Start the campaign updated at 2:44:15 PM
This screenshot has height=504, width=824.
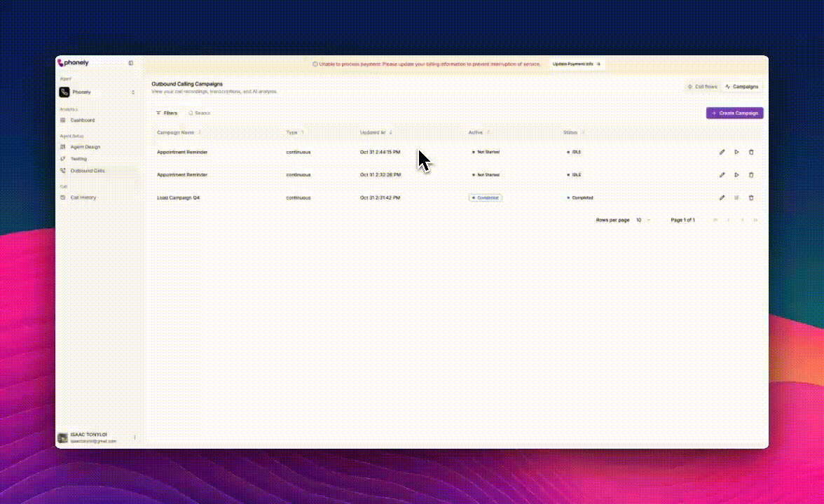click(x=737, y=153)
